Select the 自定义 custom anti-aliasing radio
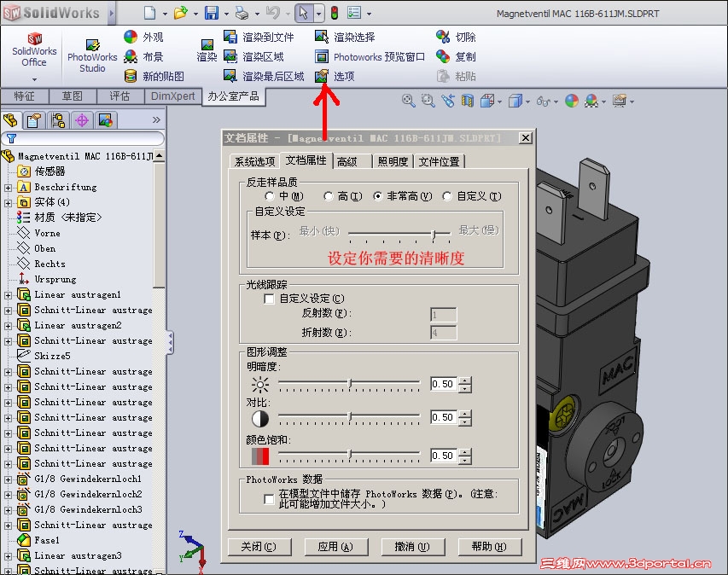Image resolution: width=728 pixels, height=575 pixels. pyautogui.click(x=447, y=196)
